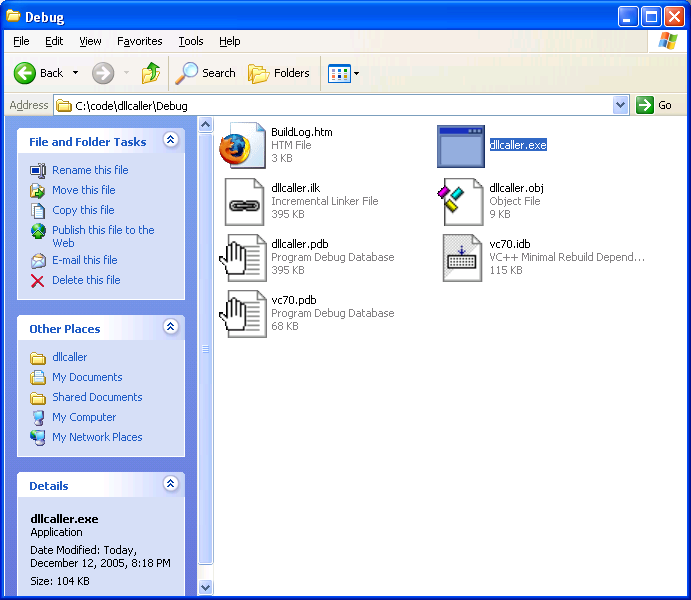Click Publish this file to the Web
The height and width of the screenshot is (600, 691).
pos(103,236)
